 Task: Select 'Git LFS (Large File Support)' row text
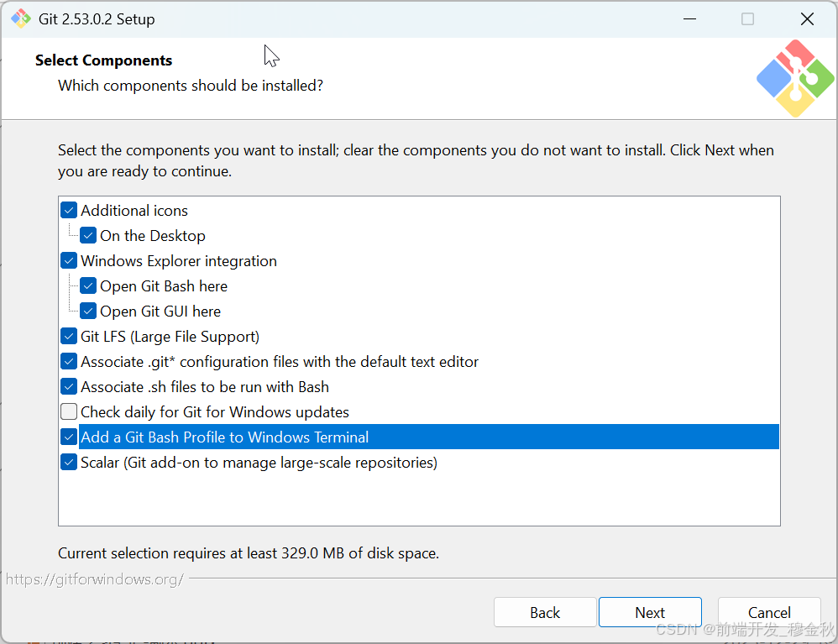170,337
